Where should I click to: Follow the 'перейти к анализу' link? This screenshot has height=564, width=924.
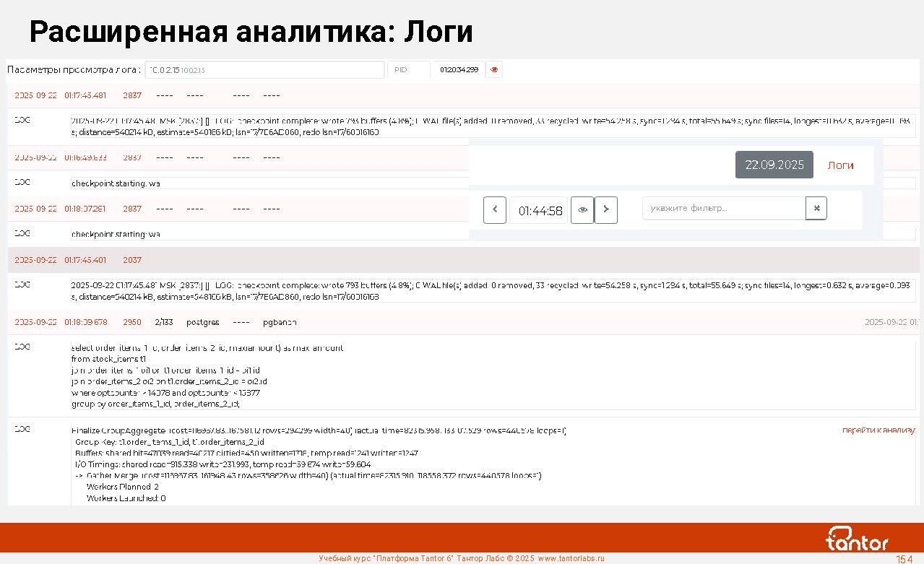pyautogui.click(x=878, y=430)
